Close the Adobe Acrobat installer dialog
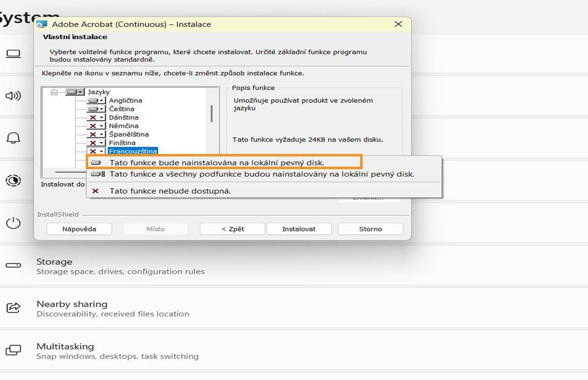Screen dimensions: 588x380 point(398,24)
